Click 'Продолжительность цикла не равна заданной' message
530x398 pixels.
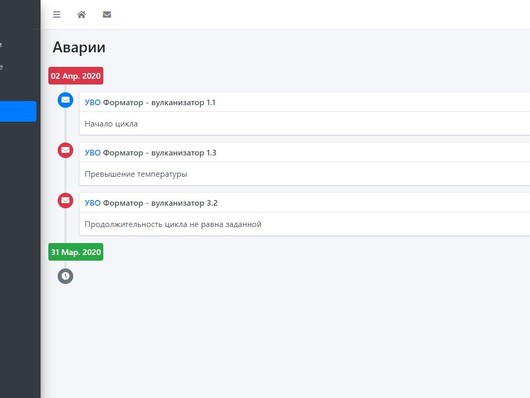coord(173,225)
